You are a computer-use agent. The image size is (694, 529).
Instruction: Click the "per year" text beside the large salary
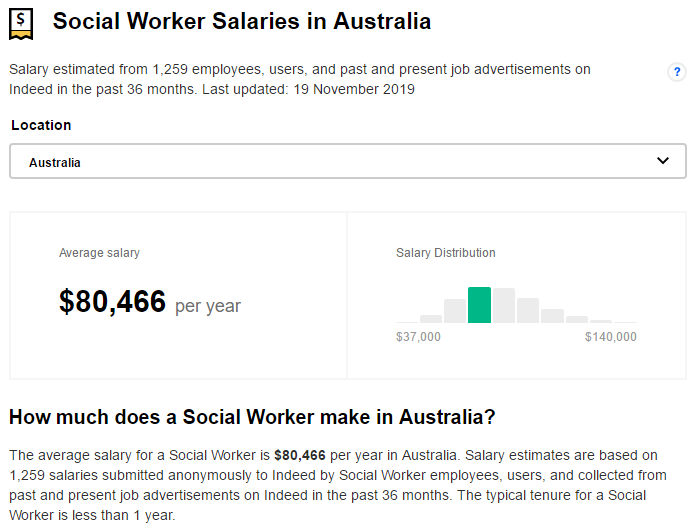(208, 306)
